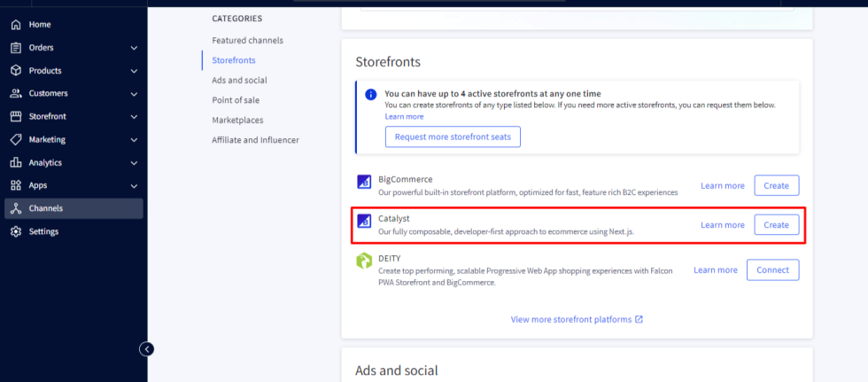
Task: Click the Marketing tag icon
Action: coord(16,139)
